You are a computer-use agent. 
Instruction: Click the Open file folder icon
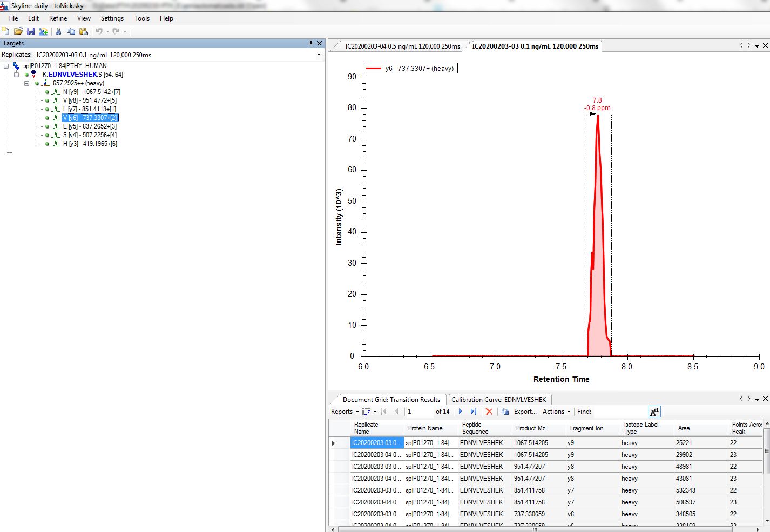point(18,31)
